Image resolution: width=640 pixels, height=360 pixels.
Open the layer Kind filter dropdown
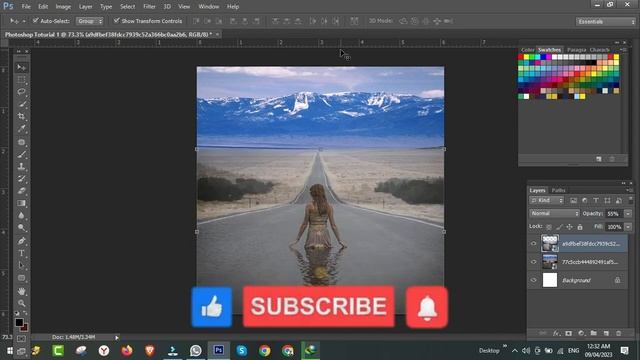[547, 200]
